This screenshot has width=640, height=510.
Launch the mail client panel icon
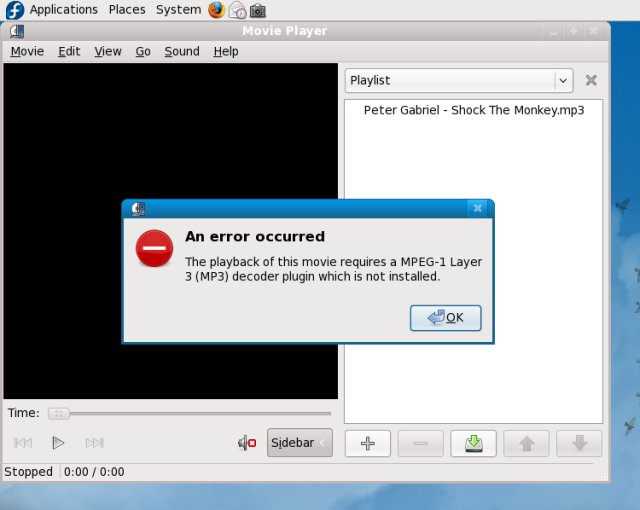coord(237,10)
